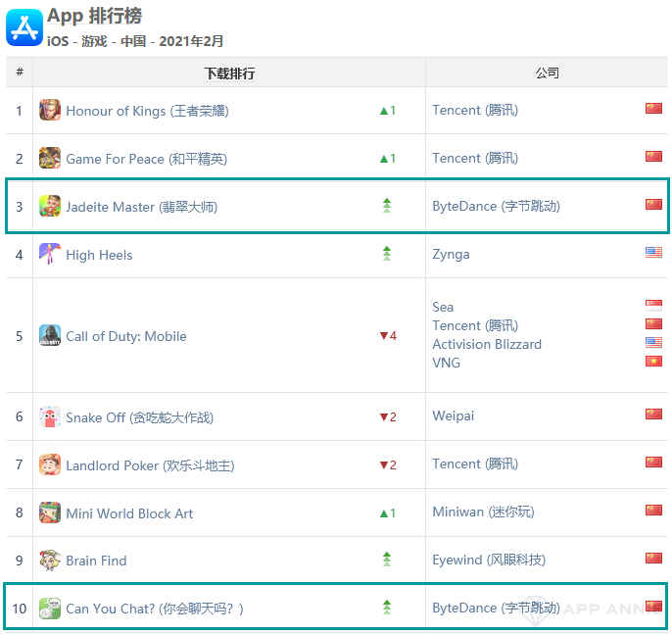Click new-entry arrow icon for Jadeite Master
Viewport: 672px width, 634px height.
tap(387, 206)
